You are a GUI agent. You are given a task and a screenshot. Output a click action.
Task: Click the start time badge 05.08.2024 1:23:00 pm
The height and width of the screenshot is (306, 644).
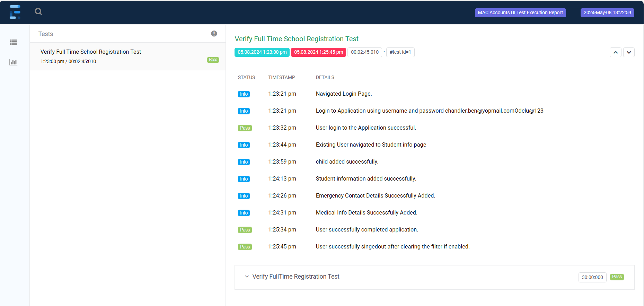(262, 52)
